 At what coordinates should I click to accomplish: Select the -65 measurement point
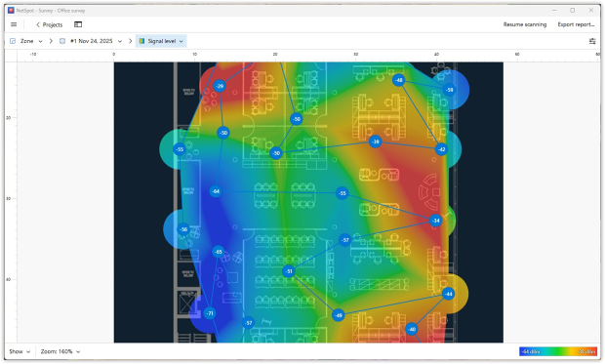219,252
